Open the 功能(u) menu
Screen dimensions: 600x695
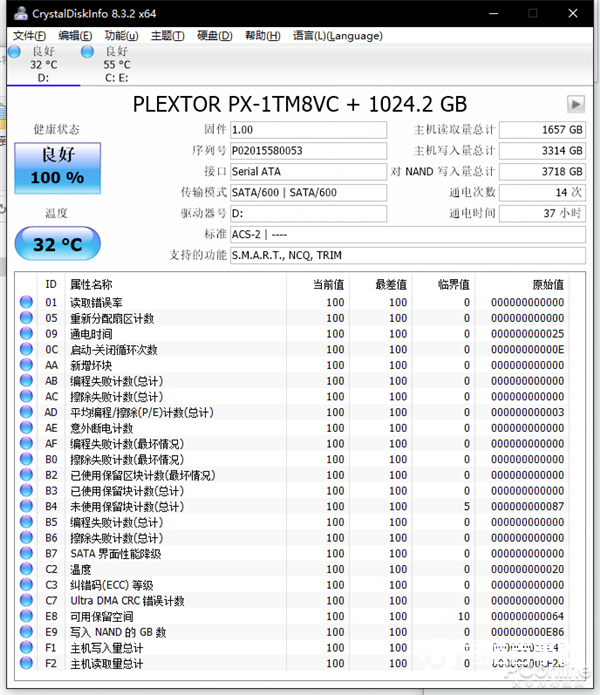click(x=121, y=35)
